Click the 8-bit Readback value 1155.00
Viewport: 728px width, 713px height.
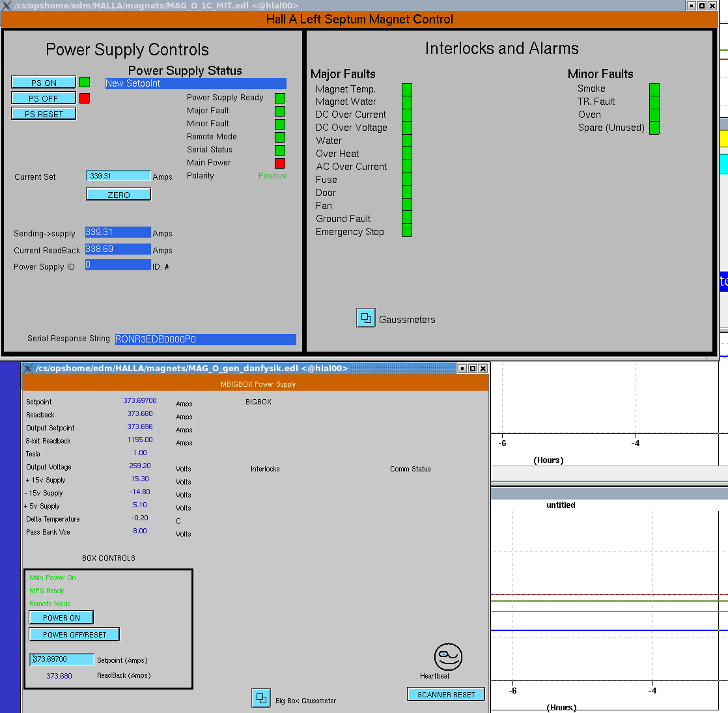tap(140, 440)
